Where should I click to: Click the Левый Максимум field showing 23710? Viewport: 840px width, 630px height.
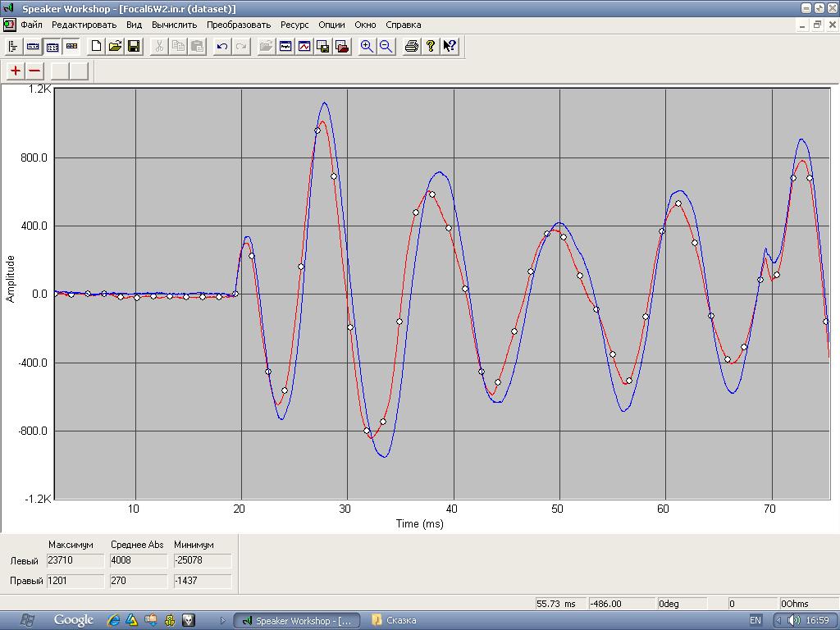[x=76, y=561]
